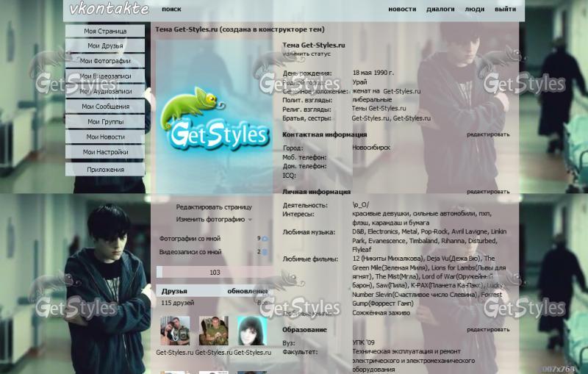Open Приложения from sidebar

click(105, 170)
